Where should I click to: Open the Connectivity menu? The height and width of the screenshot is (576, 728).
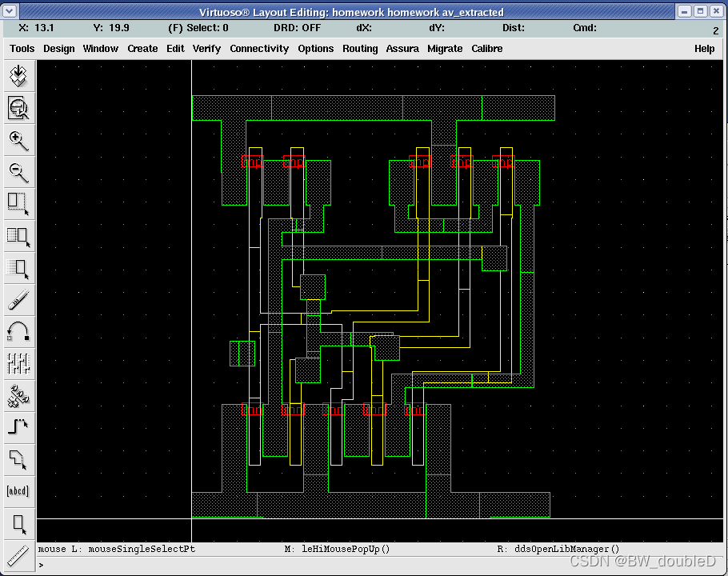coord(259,49)
